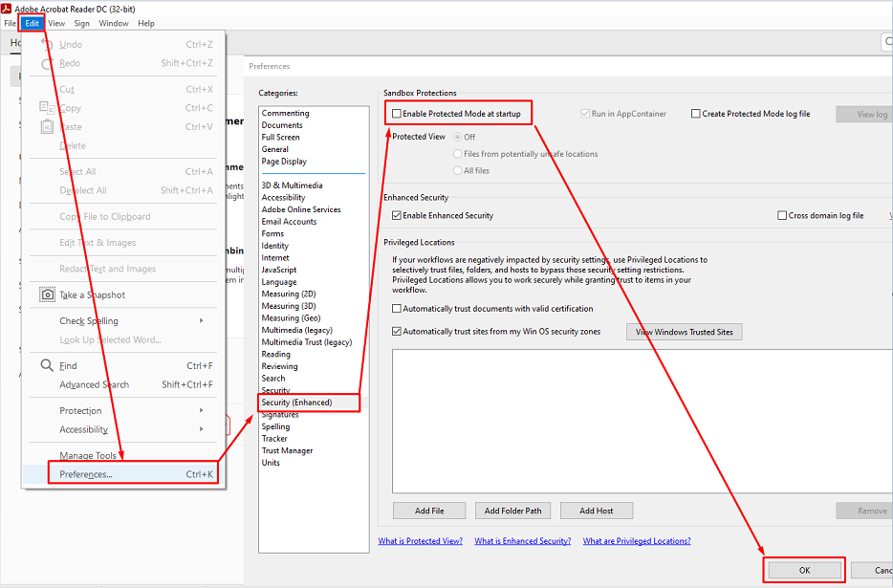This screenshot has height=588, width=893.
Task: Click the camera icon for Take a Snapshot
Action: pyautogui.click(x=47, y=294)
